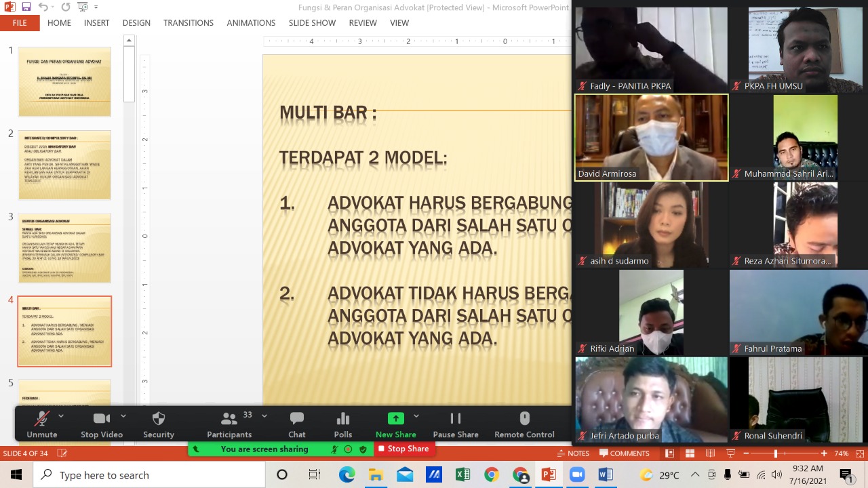Expand video options arrow beside Stop Video
This screenshot has width=868, height=488.
(x=123, y=416)
